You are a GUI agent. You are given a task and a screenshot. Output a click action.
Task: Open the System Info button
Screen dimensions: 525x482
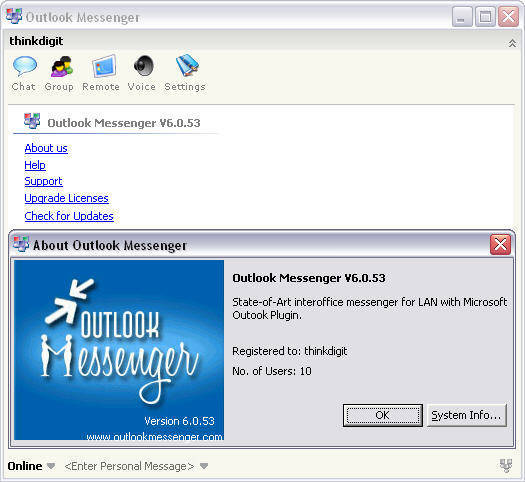coord(466,415)
